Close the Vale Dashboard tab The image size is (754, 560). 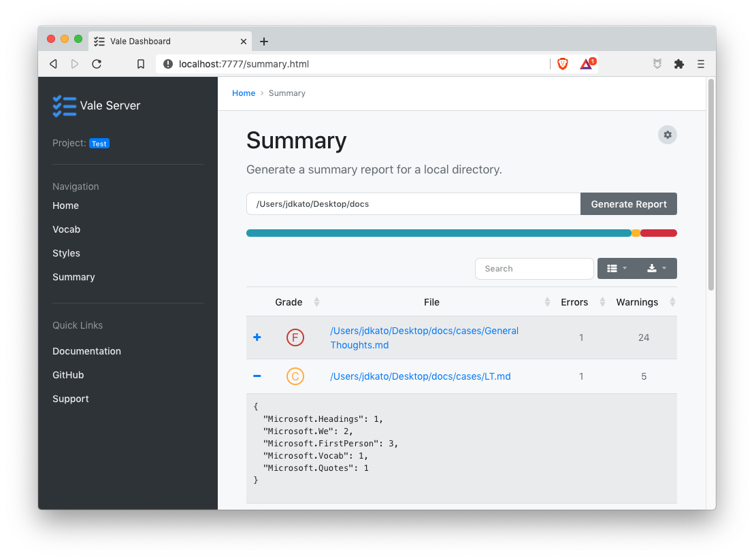click(x=244, y=42)
